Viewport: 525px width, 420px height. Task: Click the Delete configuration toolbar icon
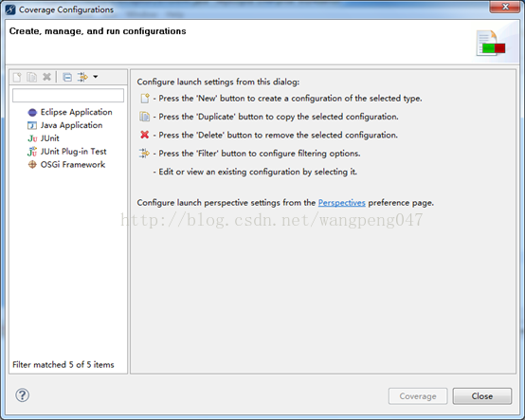click(46, 77)
